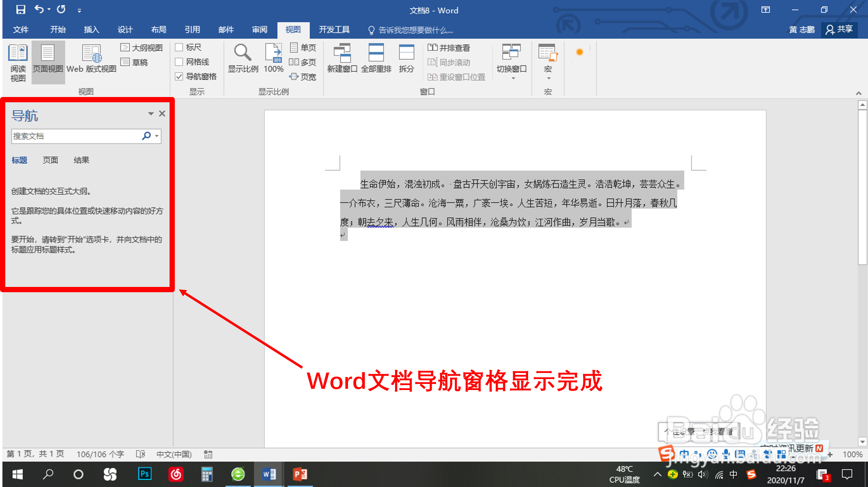Click in the Search document field
The width and height of the screenshot is (868, 487).
coord(75,136)
